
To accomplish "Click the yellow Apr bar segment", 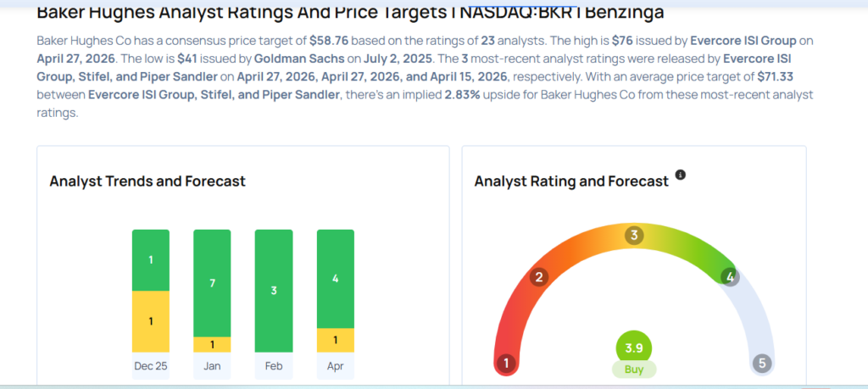I will (335, 340).
